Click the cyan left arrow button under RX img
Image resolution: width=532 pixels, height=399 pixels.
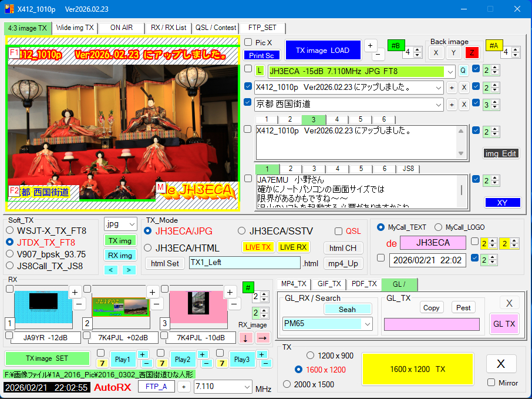pos(111,270)
